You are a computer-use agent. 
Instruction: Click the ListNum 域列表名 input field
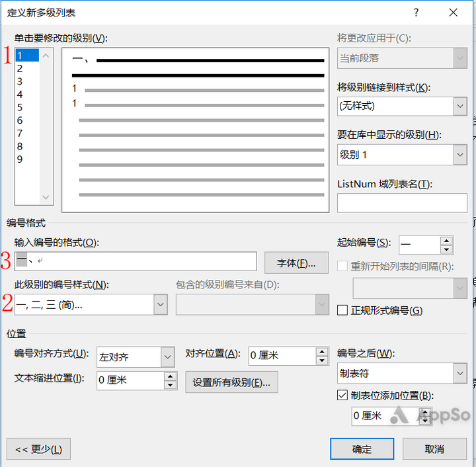point(402,203)
